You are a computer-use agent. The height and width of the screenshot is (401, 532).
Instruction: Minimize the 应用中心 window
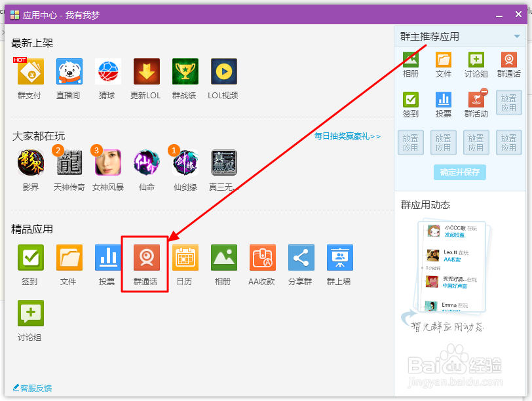[499, 15]
